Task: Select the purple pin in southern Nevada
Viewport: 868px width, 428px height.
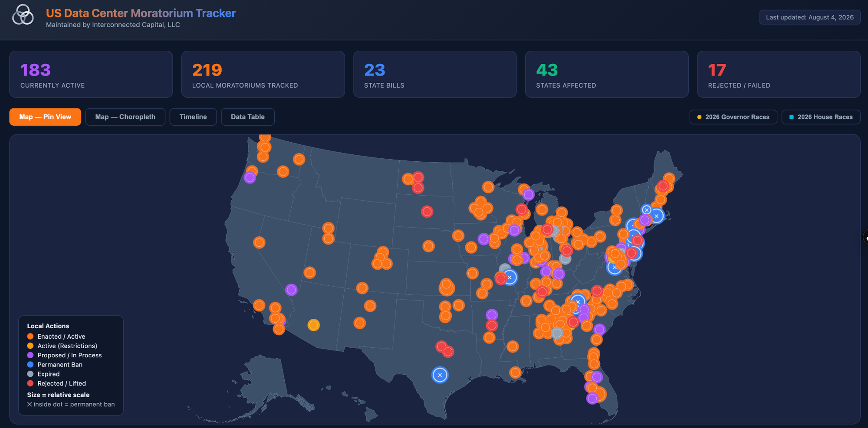Action: (291, 290)
